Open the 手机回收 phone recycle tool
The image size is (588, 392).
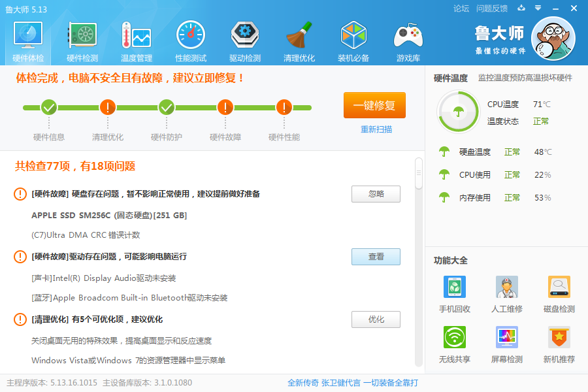click(x=455, y=294)
